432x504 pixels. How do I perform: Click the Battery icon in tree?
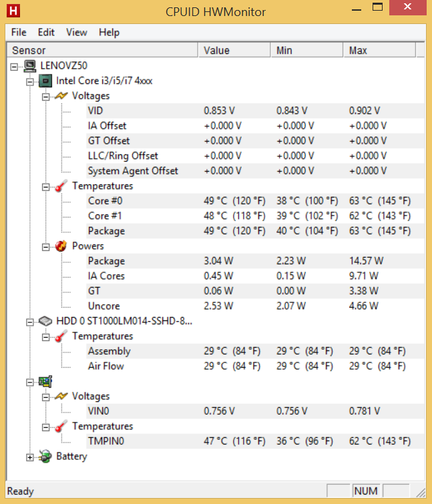coord(45,457)
